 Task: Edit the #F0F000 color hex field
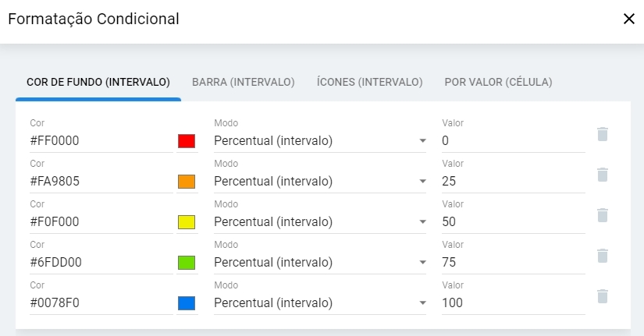coord(100,222)
